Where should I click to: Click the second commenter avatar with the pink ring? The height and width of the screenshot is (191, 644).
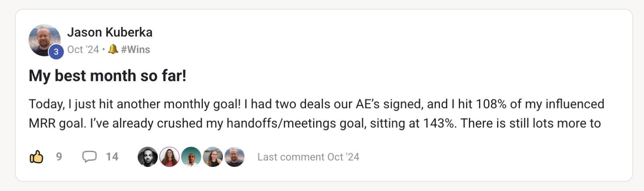point(169,157)
